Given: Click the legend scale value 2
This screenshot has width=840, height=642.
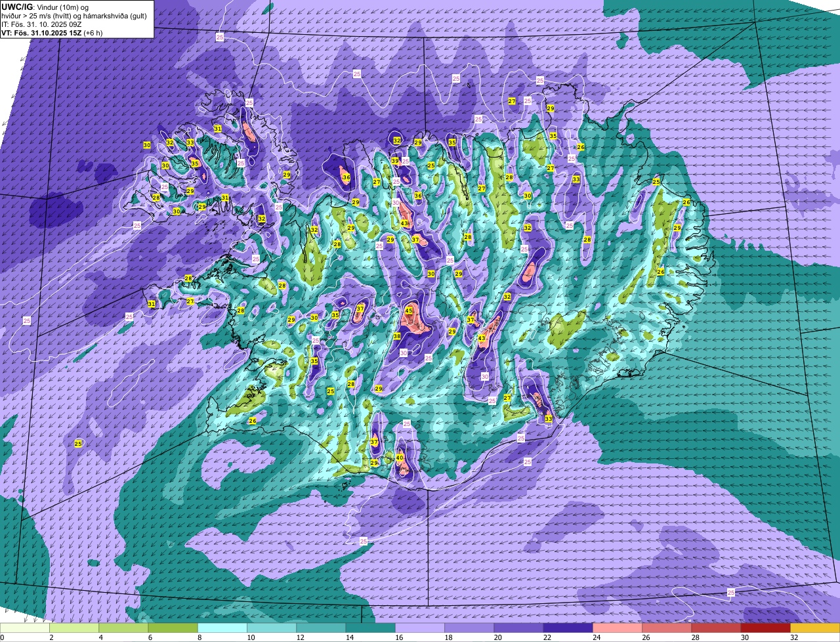Looking at the screenshot, I should [51, 637].
